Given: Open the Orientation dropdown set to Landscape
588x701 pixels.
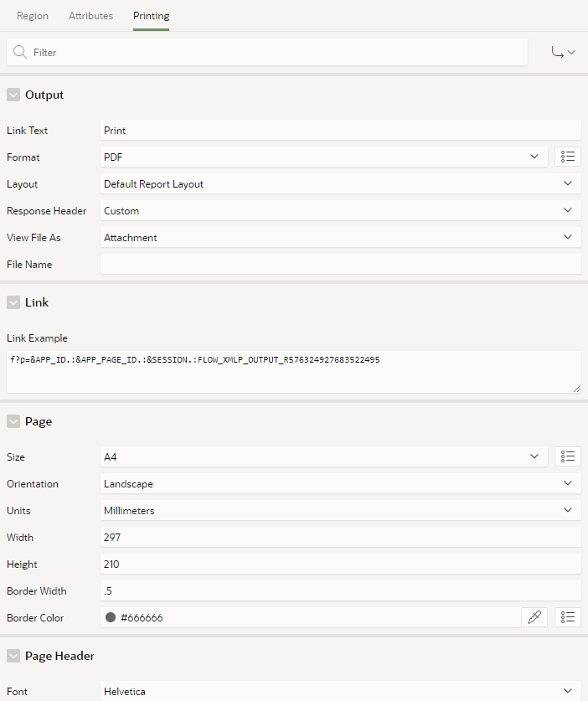Looking at the screenshot, I should (340, 484).
